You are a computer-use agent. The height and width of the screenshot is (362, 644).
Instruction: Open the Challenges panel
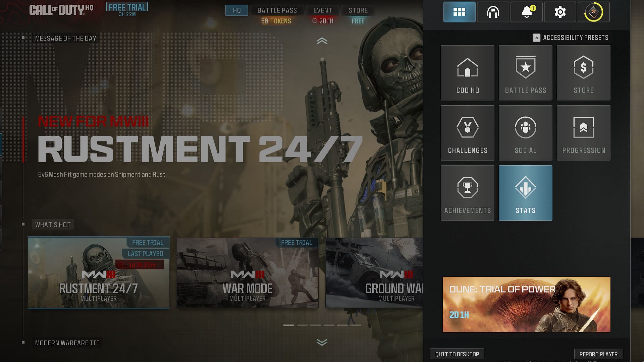click(x=468, y=132)
